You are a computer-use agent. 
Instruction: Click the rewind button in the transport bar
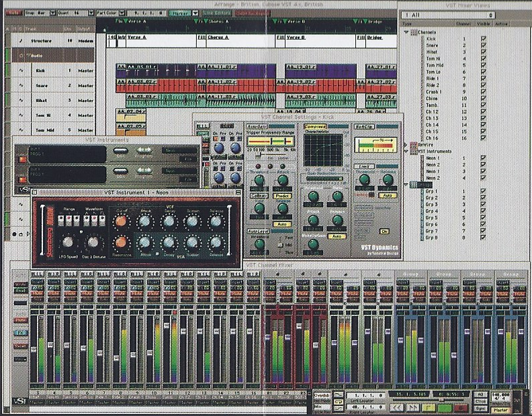click(398, 407)
